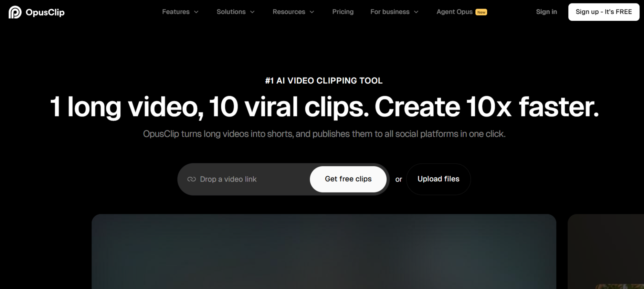
Task: Expand the For business dropdown chevron
Action: point(416,12)
